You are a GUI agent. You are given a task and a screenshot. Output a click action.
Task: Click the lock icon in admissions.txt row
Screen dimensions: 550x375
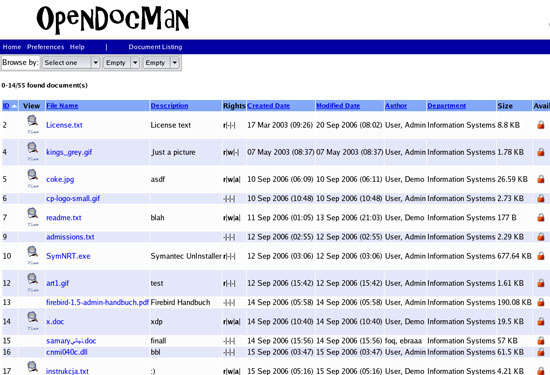point(541,237)
